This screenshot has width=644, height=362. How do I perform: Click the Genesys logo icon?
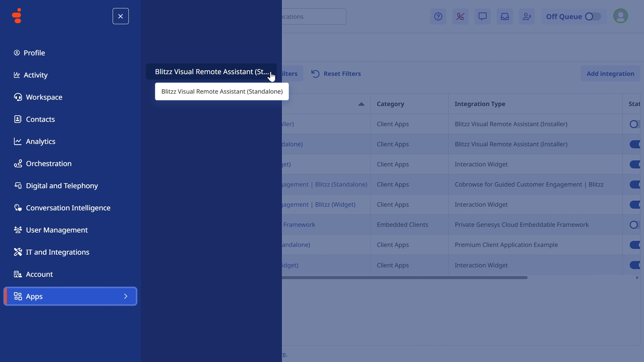click(x=16, y=16)
